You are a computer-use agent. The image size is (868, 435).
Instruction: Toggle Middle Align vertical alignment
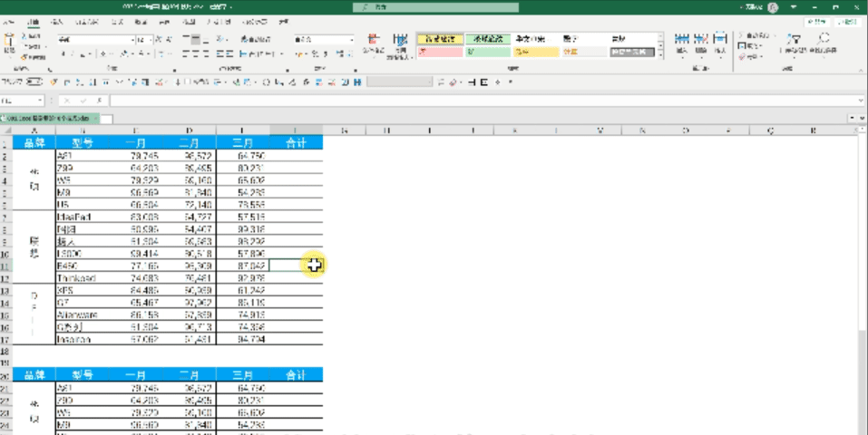click(196, 39)
